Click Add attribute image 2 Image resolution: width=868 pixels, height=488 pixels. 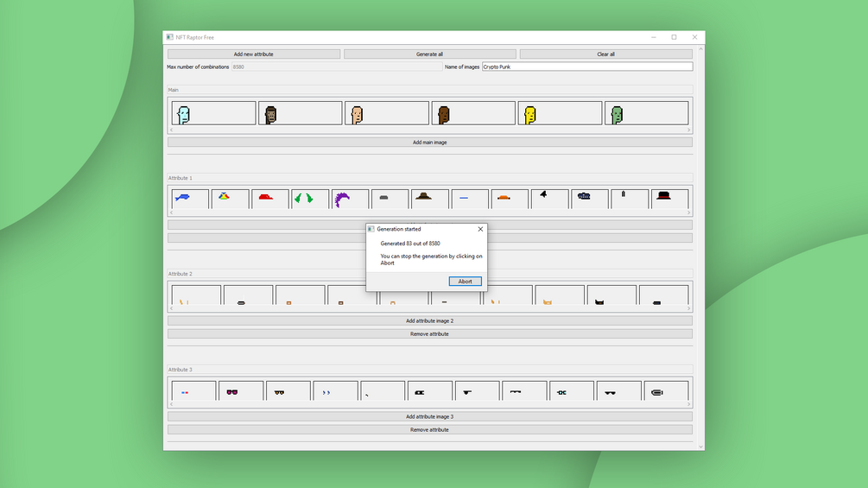tap(429, 321)
